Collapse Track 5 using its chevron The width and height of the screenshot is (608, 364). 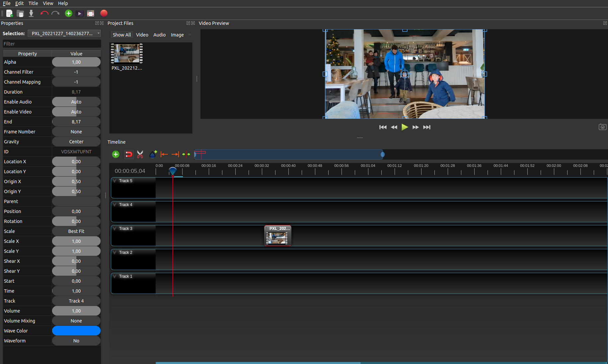114,181
